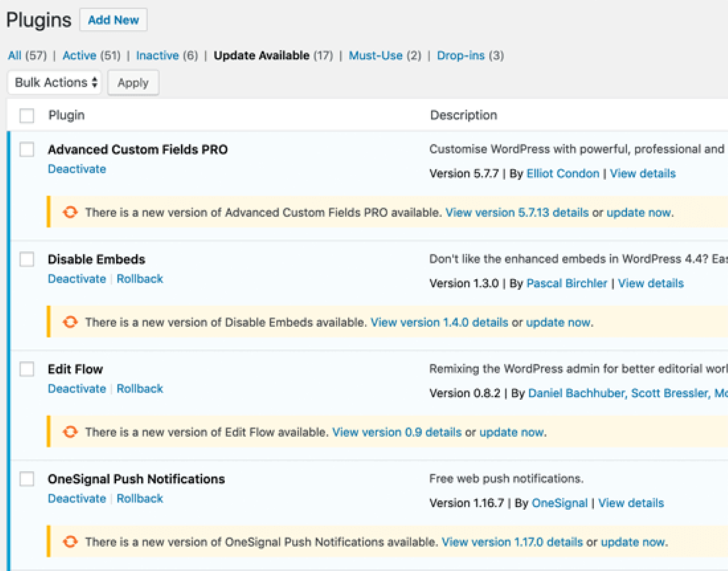Click the Plugin column header

coord(66,115)
